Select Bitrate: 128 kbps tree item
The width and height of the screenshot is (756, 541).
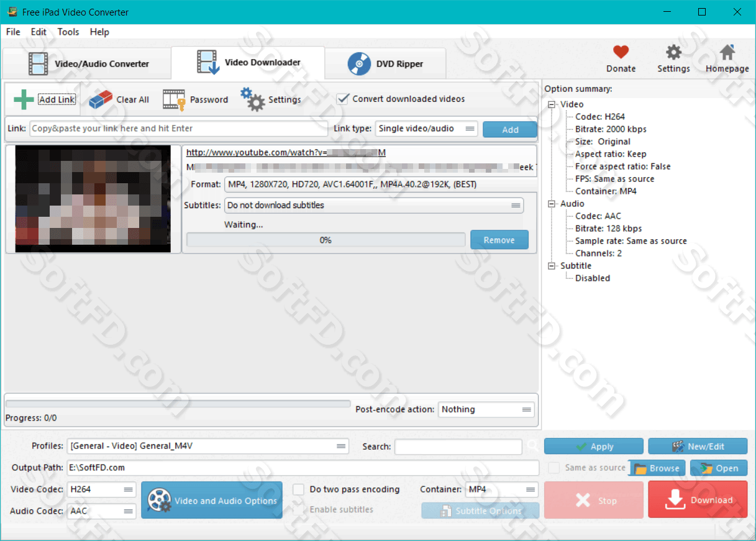609,229
